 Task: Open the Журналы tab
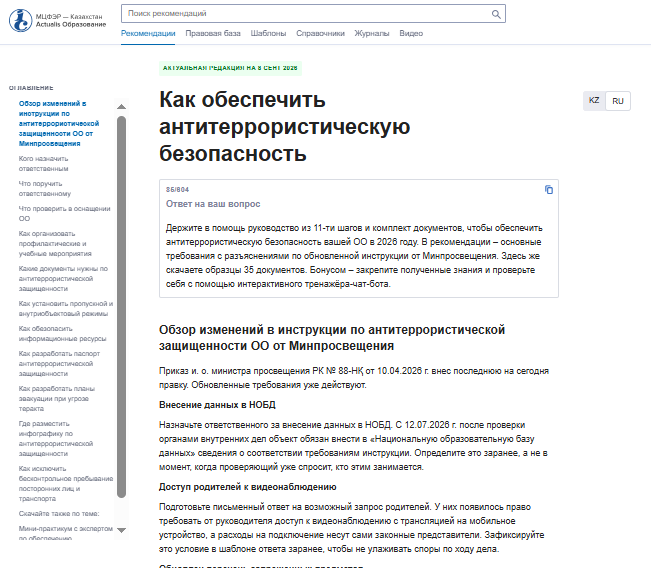tap(372, 33)
